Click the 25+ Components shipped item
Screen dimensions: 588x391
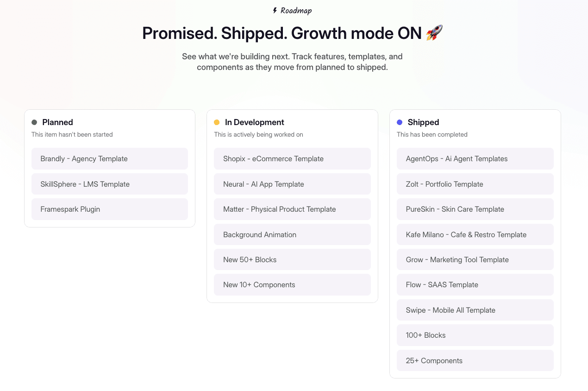(x=475, y=360)
